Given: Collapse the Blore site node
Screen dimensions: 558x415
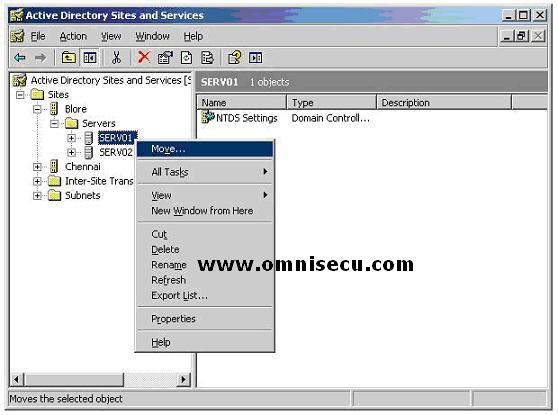Looking at the screenshot, I should pyautogui.click(x=37, y=109).
